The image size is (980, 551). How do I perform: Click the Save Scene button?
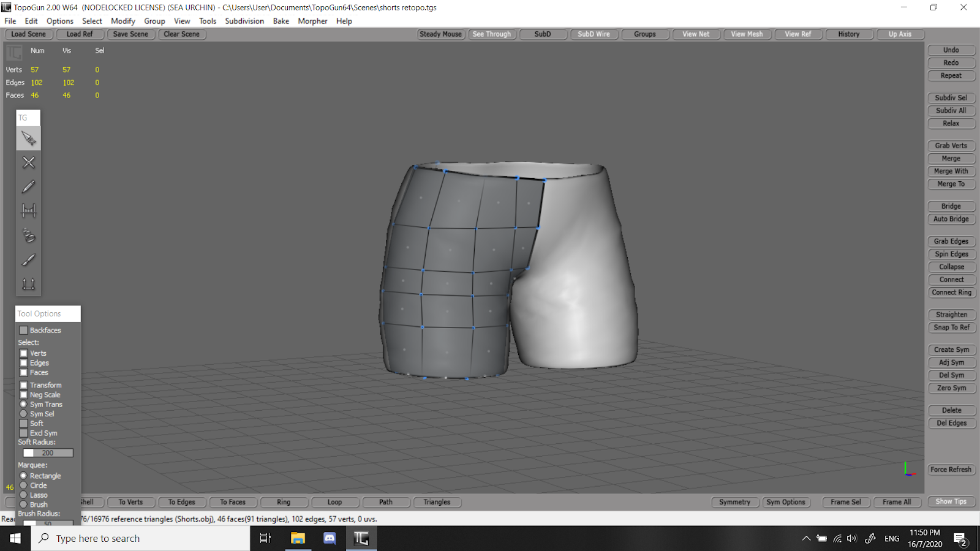click(130, 34)
